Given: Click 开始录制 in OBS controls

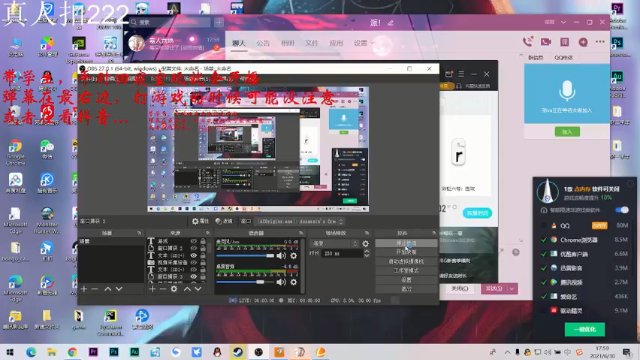Looking at the screenshot, I should 406,252.
